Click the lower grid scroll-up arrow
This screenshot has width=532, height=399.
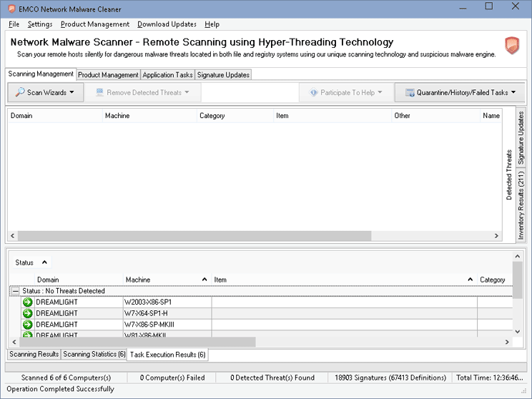(518, 257)
